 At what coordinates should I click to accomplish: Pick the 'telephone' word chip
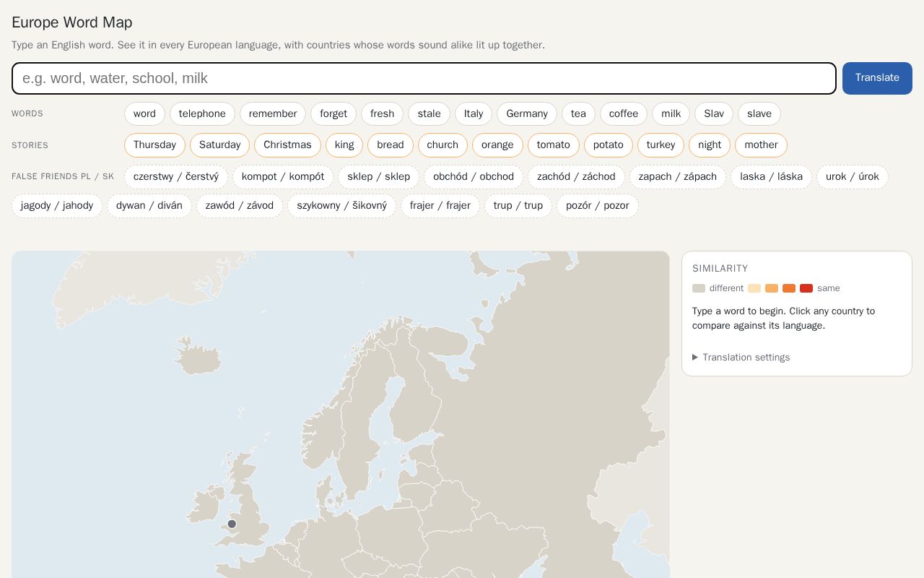pyautogui.click(x=202, y=113)
